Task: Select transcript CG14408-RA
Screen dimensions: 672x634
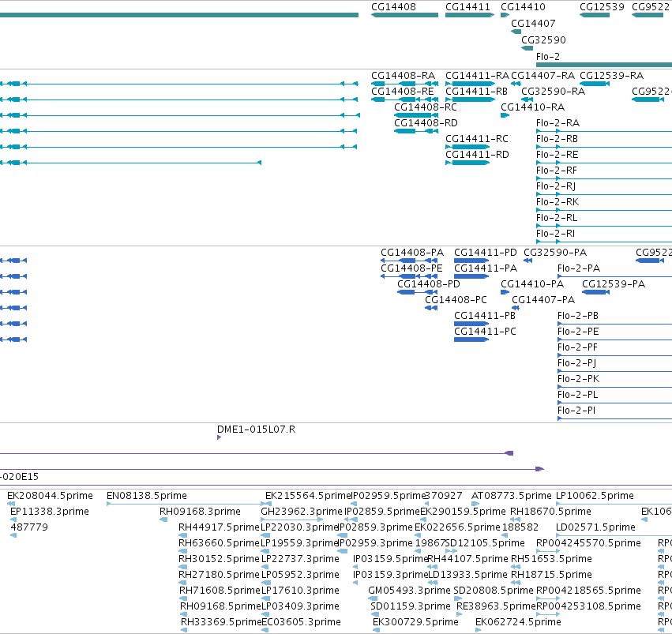Action: click(x=403, y=76)
